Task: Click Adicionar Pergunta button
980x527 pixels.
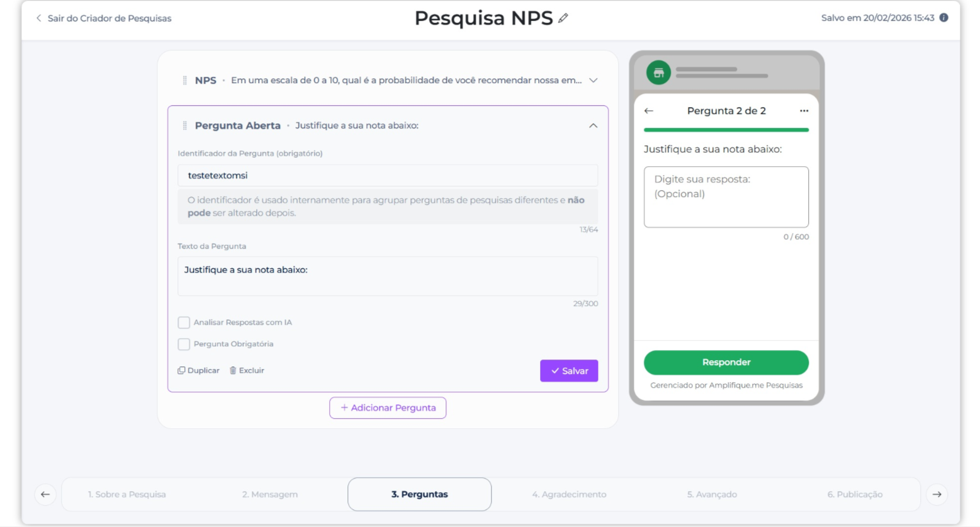Action: [388, 408]
